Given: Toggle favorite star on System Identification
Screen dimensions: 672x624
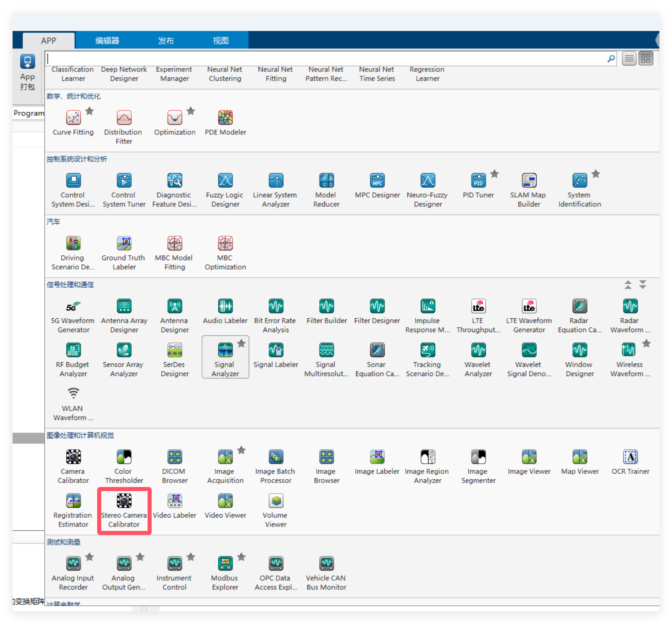Looking at the screenshot, I should [596, 174].
